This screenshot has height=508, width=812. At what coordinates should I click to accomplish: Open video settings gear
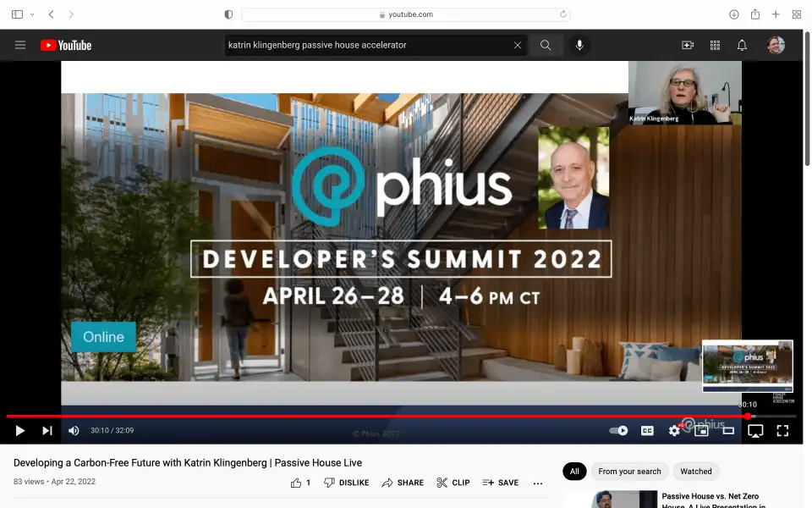coord(674,431)
